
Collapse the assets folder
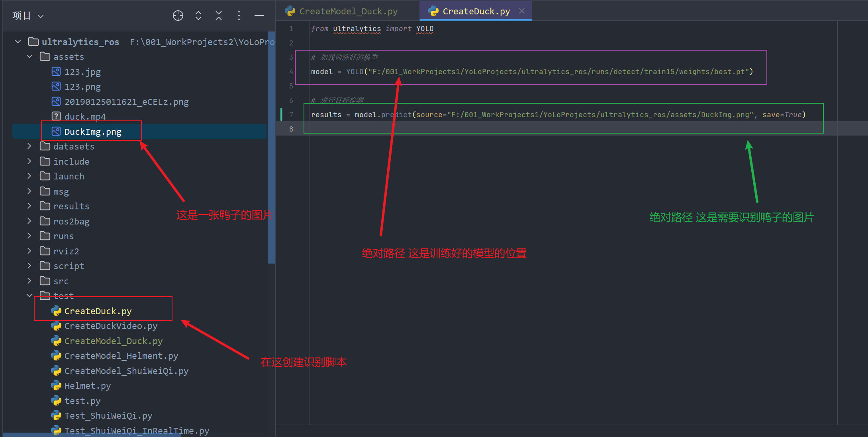(x=29, y=56)
